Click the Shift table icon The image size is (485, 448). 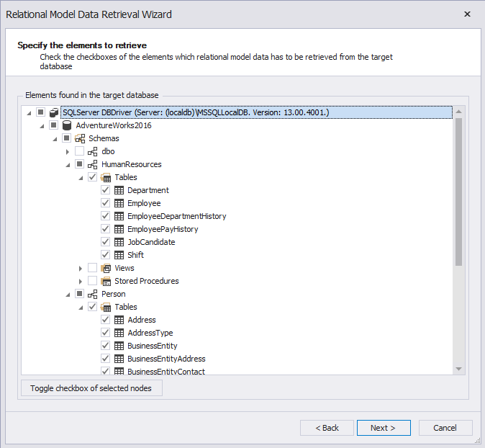coord(119,255)
